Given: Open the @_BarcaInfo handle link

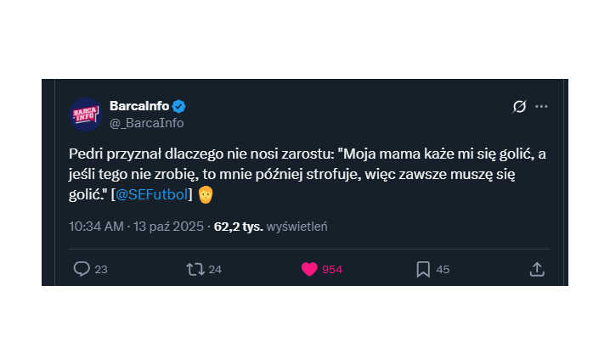Looking at the screenshot, I should (147, 123).
